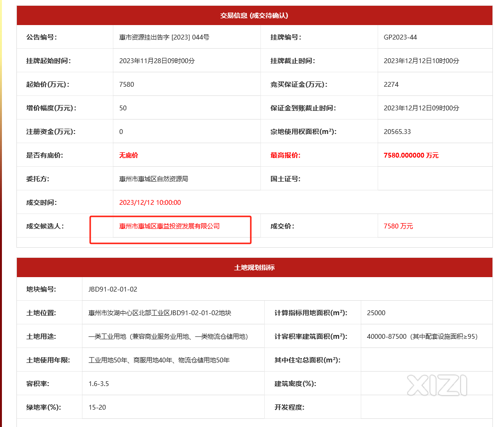Select building area 40000-87500 value
The height and width of the screenshot is (427, 504).
pos(387,336)
